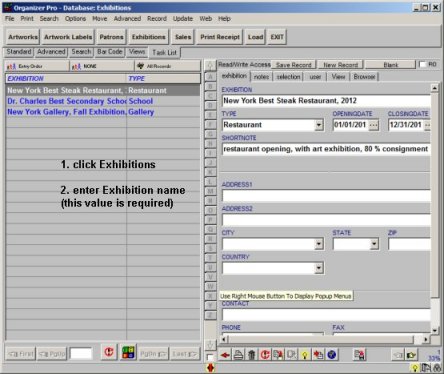The height and width of the screenshot is (374, 444).
Task: Switch to the selection tab
Action: point(288,77)
